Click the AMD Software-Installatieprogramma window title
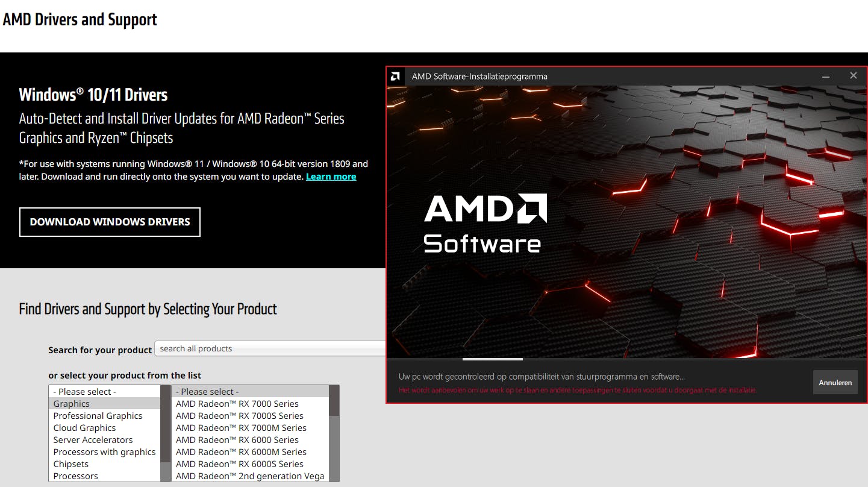Viewport: 868px width, 487px height. (479, 77)
